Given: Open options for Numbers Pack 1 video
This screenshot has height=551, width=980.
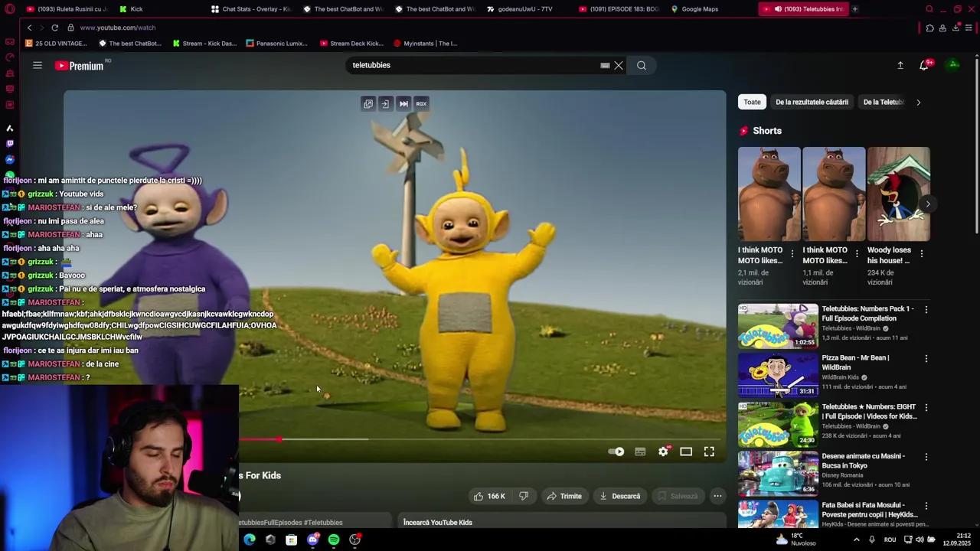Looking at the screenshot, I should coord(926,310).
